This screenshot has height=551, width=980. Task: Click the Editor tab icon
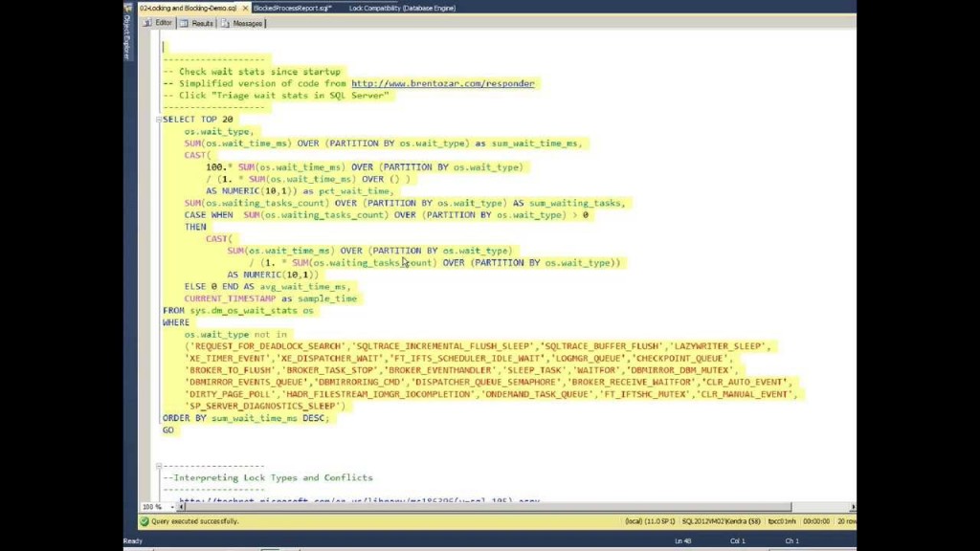pyautogui.click(x=148, y=23)
